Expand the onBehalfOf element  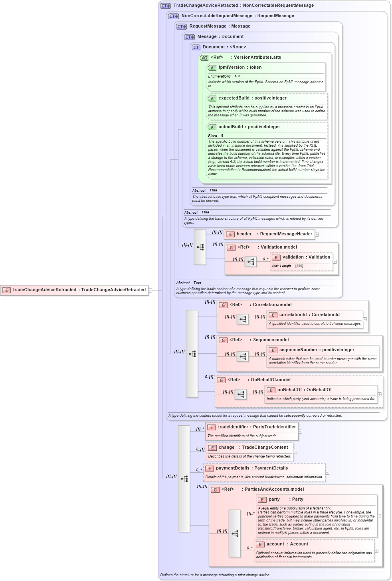pyautogui.click(x=379, y=394)
